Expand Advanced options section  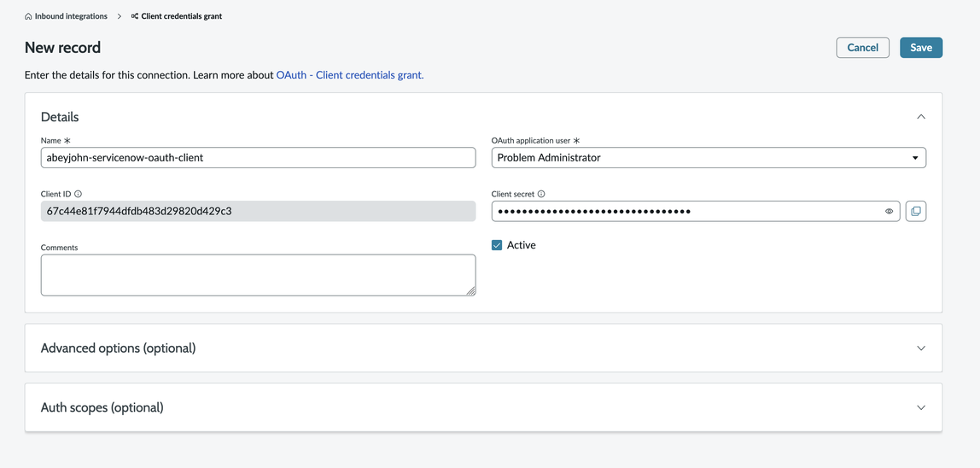(920, 348)
